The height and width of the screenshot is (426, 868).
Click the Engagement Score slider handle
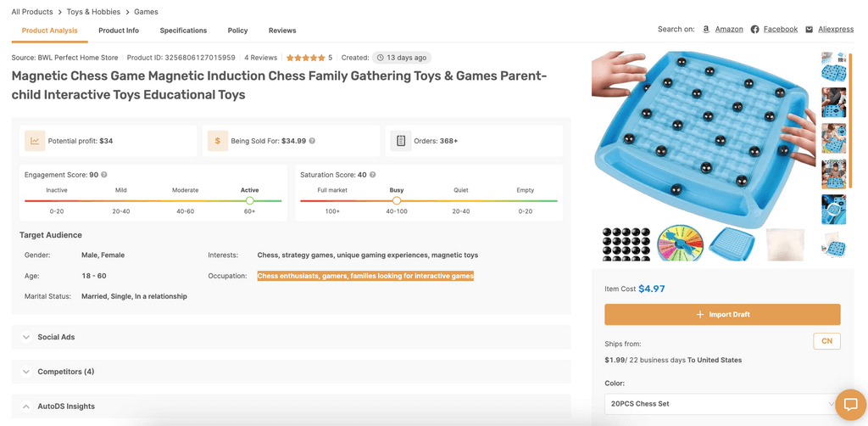point(249,201)
